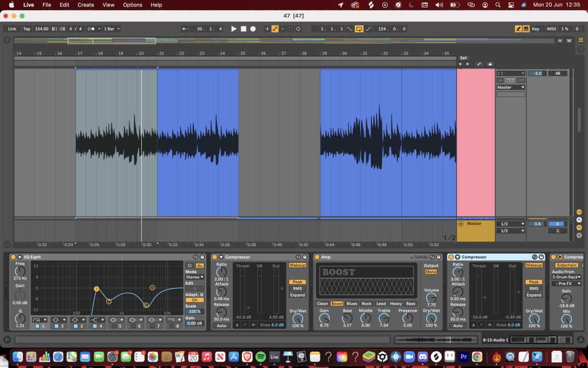Toggle Draw Mode pencil button

point(519,29)
